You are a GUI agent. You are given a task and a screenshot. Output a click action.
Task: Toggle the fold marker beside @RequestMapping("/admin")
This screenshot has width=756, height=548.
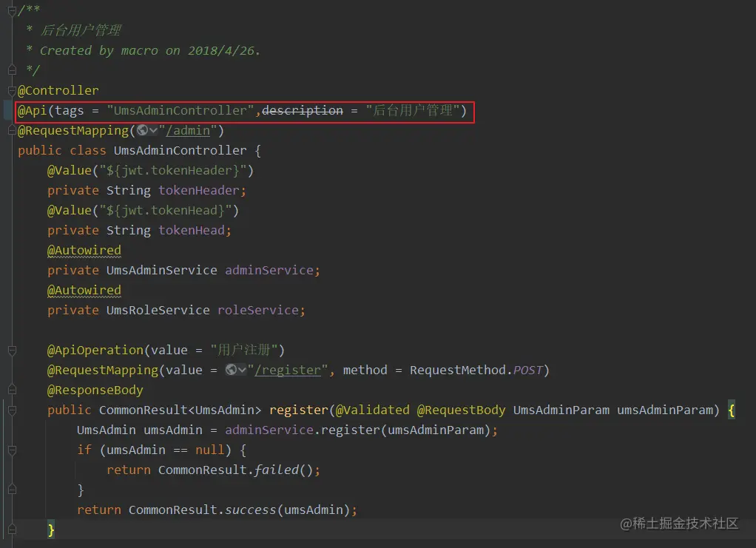[12, 131]
